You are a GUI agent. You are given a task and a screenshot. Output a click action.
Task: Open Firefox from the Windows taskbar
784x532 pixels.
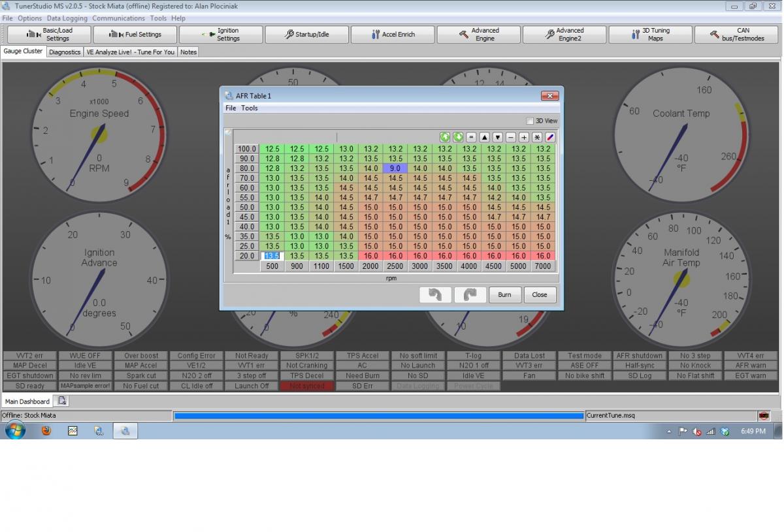coord(46,431)
